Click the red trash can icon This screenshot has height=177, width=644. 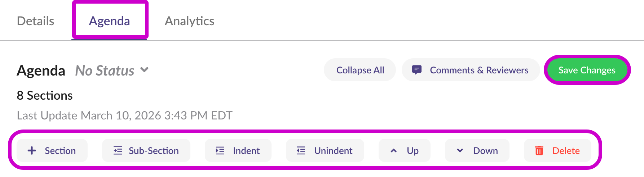point(539,150)
